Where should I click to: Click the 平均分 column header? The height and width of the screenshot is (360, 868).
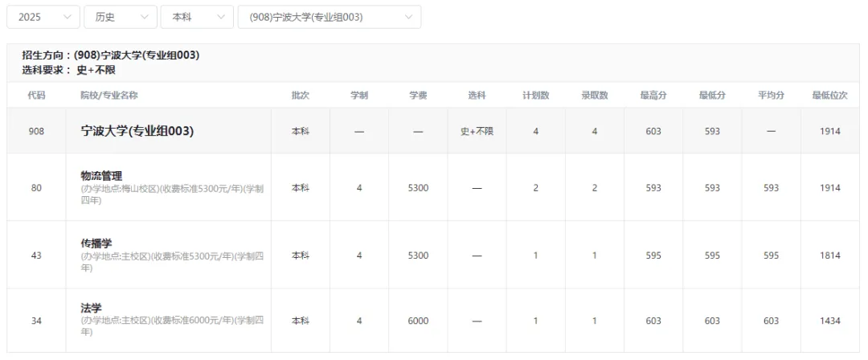771,96
